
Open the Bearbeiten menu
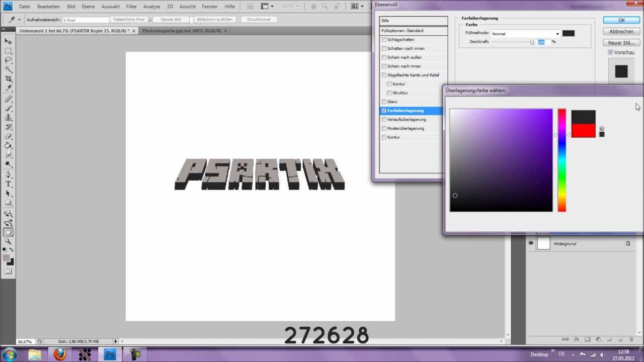pos(48,7)
